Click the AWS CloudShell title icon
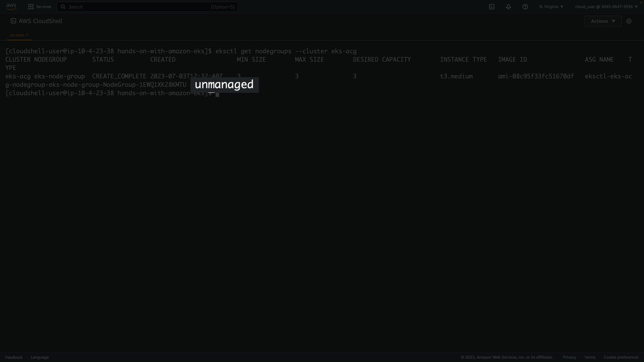This screenshot has width=644, height=362. point(13,21)
